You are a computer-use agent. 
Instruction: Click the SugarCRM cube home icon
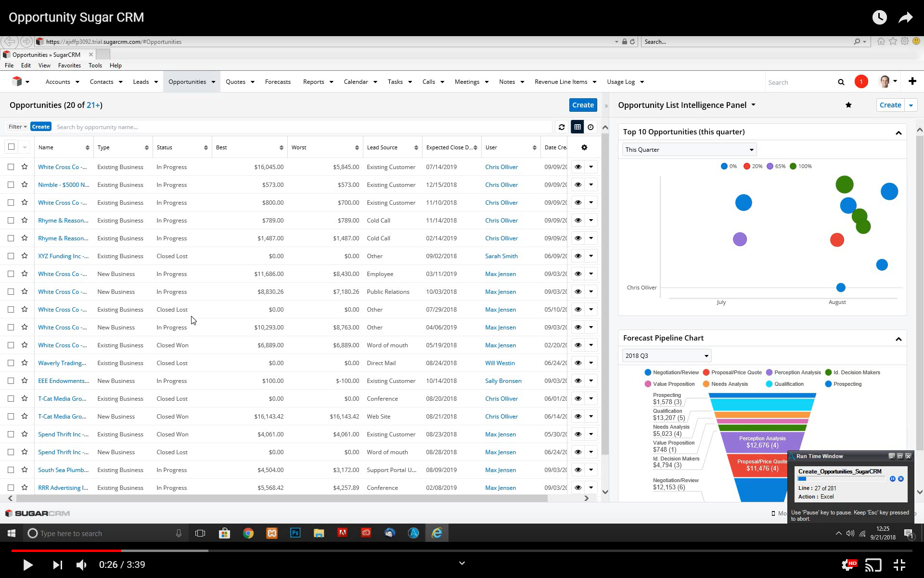[x=17, y=81]
